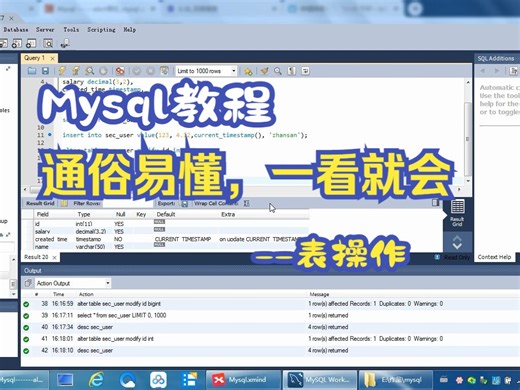Switch to MySQL Workbench taskbar button
Screen dimensions: 520x390
pos(320,380)
